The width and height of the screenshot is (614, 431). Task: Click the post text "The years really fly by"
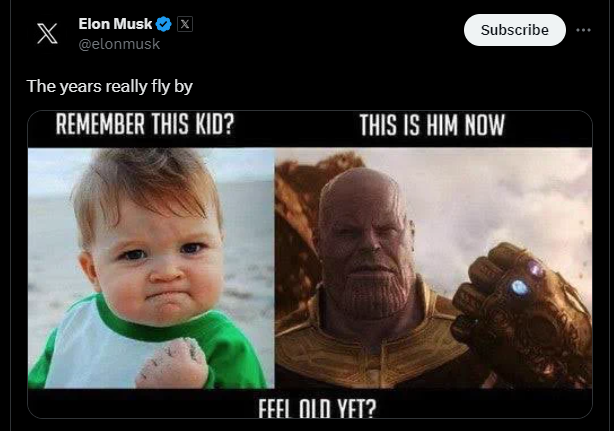(109, 86)
